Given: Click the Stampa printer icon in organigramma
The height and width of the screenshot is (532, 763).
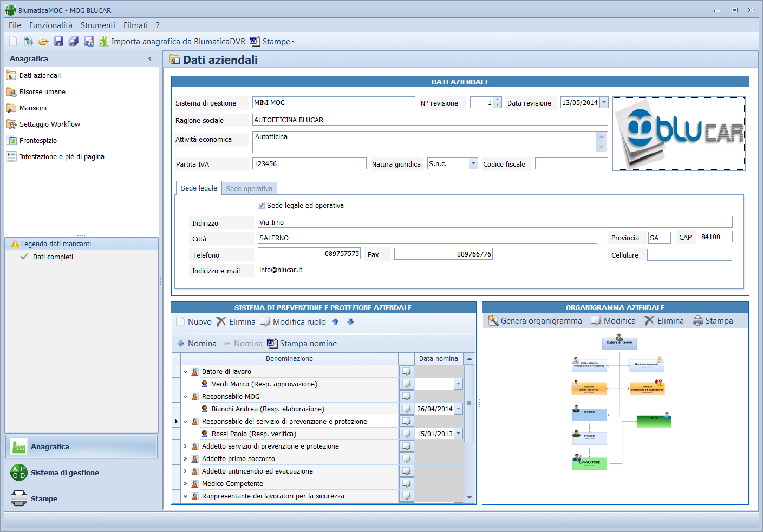Looking at the screenshot, I should 698,321.
